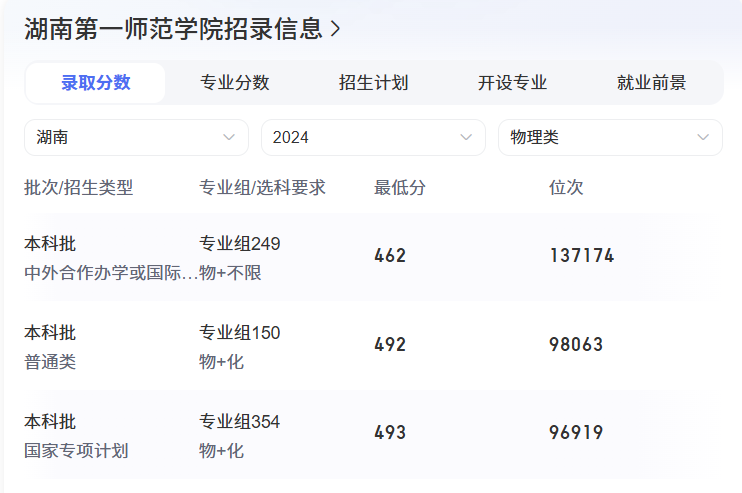Viewport: 742px width, 493px height.
Task: Click minimum score 492
Action: click(x=390, y=344)
